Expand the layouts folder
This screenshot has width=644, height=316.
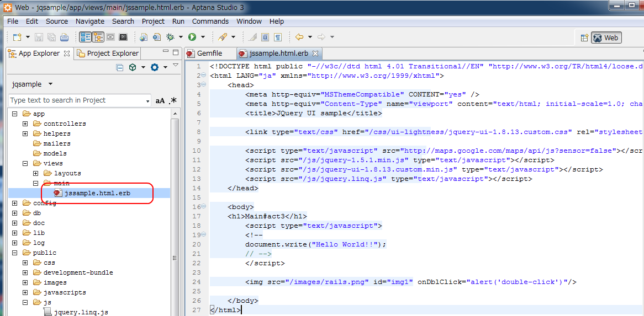tap(36, 173)
